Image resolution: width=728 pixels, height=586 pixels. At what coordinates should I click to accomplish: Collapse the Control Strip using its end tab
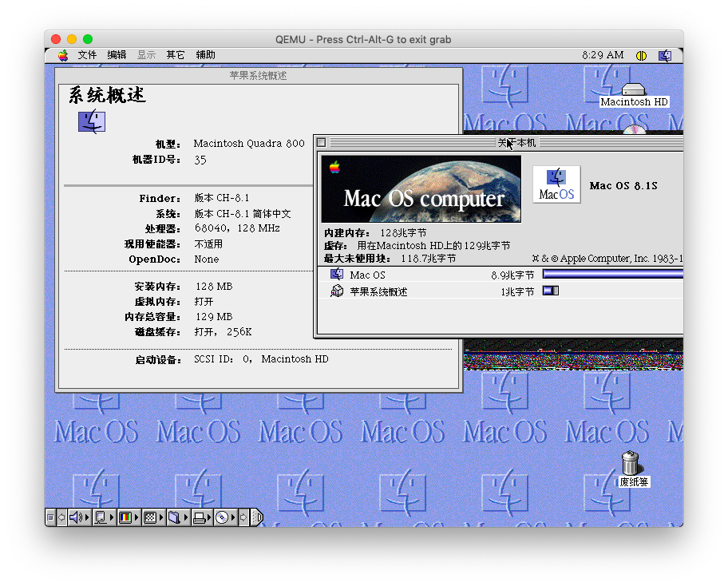coord(255,517)
